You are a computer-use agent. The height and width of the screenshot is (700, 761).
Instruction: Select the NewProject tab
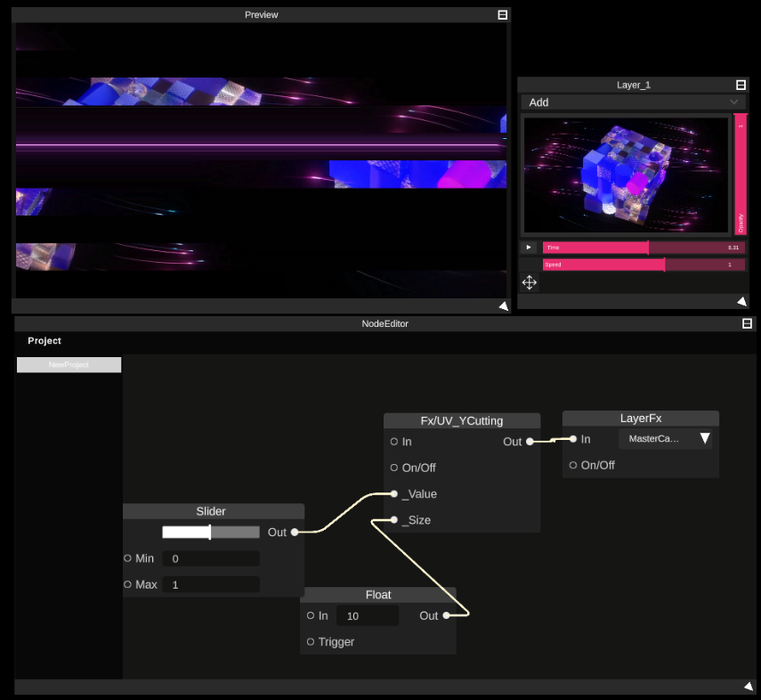point(69,364)
